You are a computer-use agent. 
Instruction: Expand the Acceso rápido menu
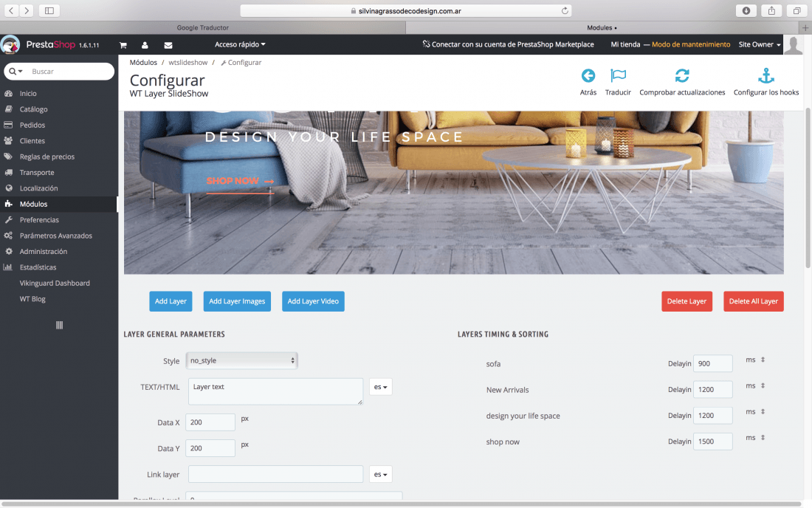click(x=241, y=44)
